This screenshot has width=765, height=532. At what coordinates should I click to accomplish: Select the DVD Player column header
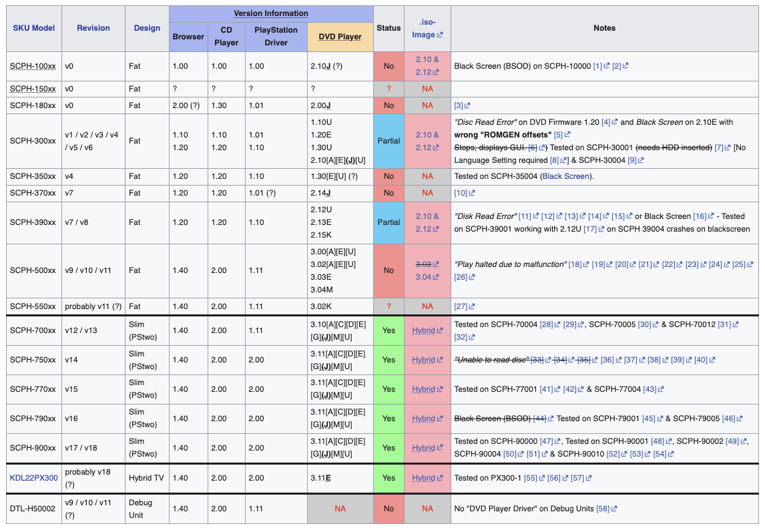340,37
